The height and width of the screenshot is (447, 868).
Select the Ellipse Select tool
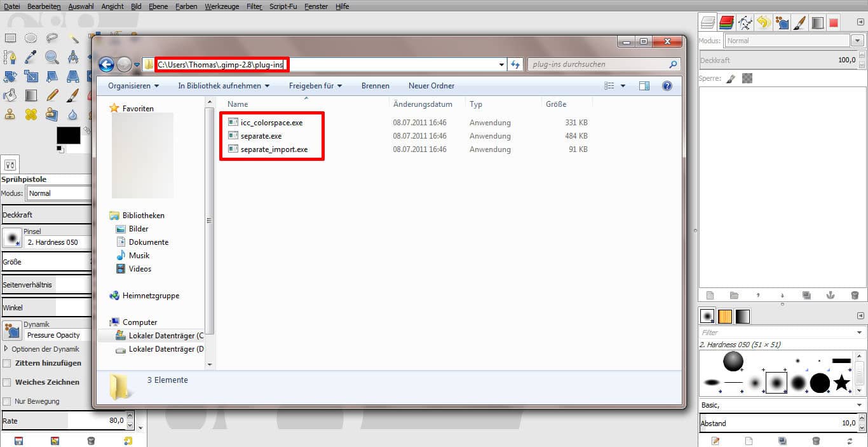pos(31,38)
